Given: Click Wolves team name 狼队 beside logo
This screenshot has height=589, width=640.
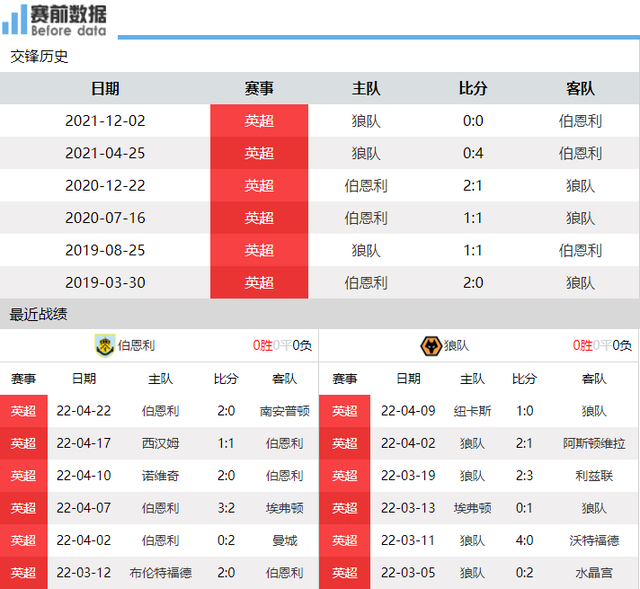Looking at the screenshot, I should [x=456, y=346].
